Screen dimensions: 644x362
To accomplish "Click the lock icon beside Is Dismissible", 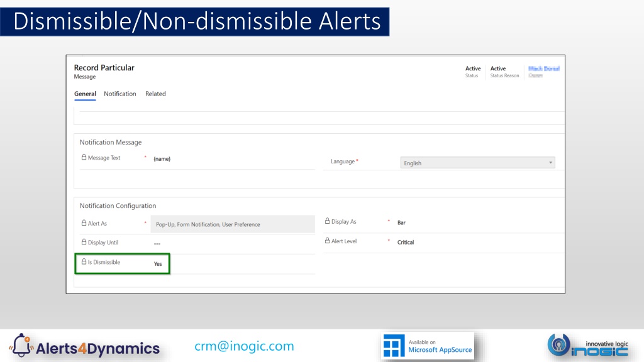I will (x=84, y=261).
